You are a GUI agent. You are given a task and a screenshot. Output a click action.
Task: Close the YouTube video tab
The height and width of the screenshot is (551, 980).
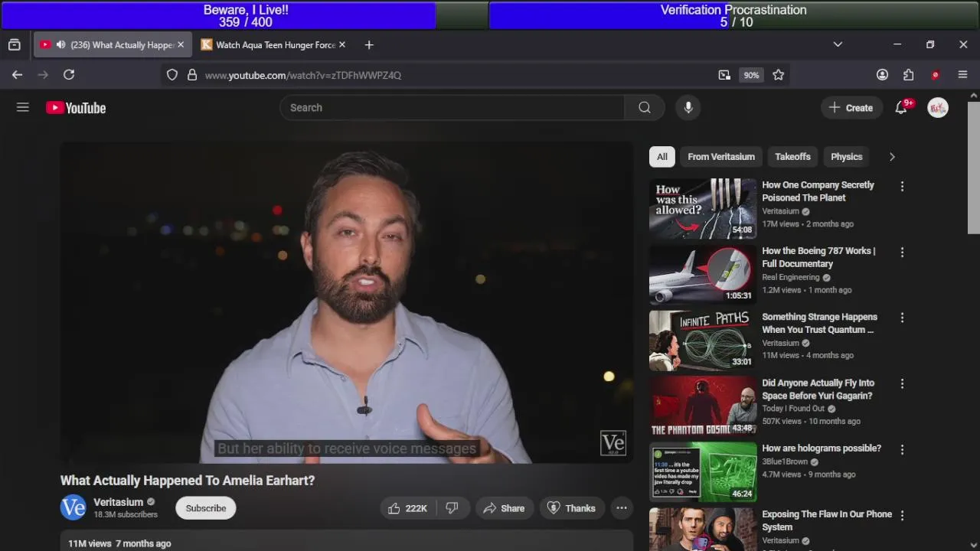tap(181, 45)
